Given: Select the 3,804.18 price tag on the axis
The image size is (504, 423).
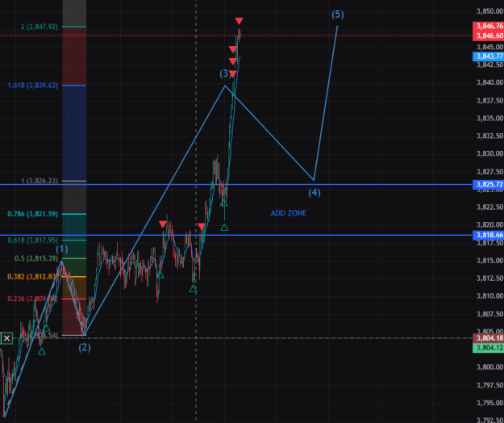Looking at the screenshot, I should tap(488, 338).
